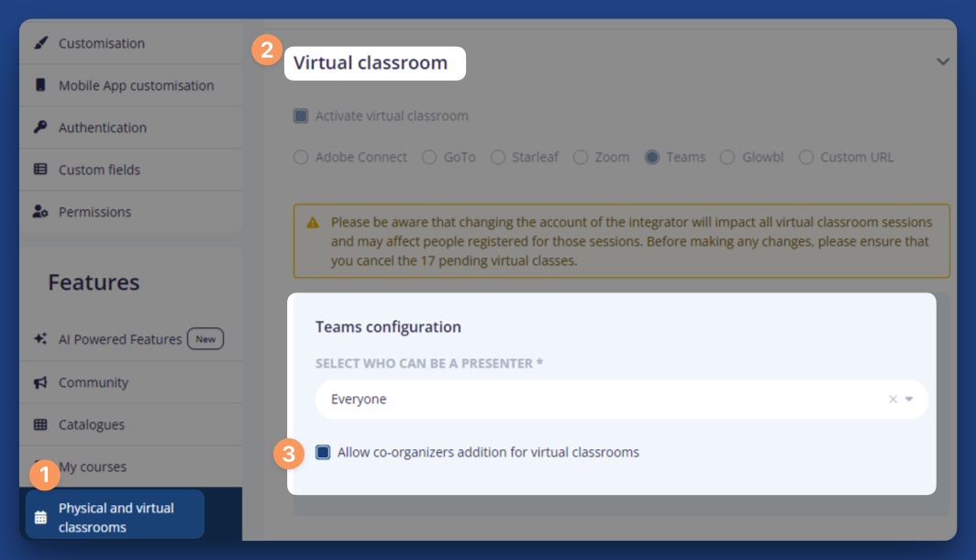Viewport: 976px width, 560px height.
Task: Click the Permissions user-gear icon
Action: pos(40,212)
